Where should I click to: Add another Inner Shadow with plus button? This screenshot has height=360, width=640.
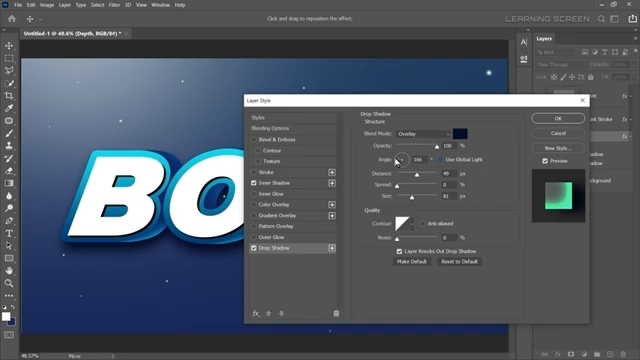coord(332,183)
